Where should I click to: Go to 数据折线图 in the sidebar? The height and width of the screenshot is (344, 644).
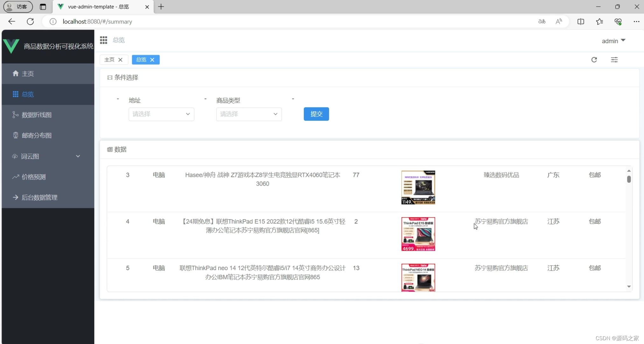[36, 115]
